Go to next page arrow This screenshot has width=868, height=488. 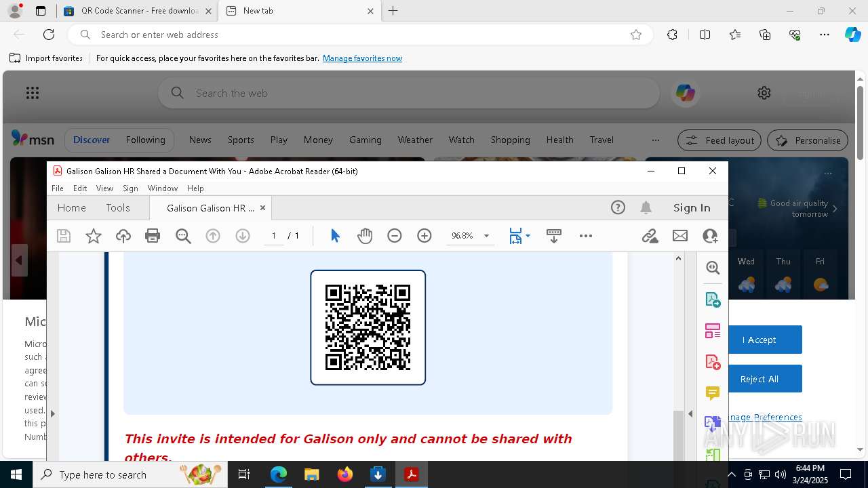point(243,236)
